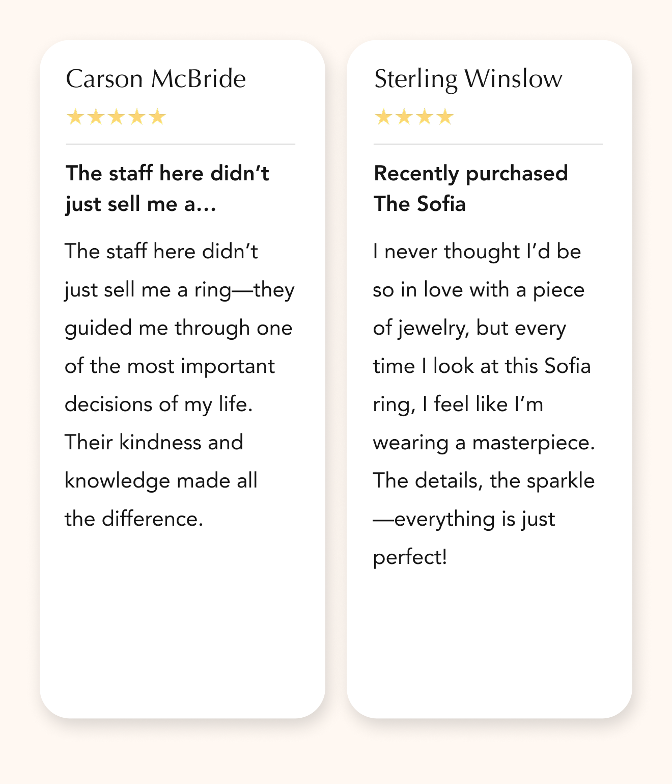This screenshot has height=784, width=672.
Task: Click the second star in Carson McBride's rating
Action: click(96, 117)
